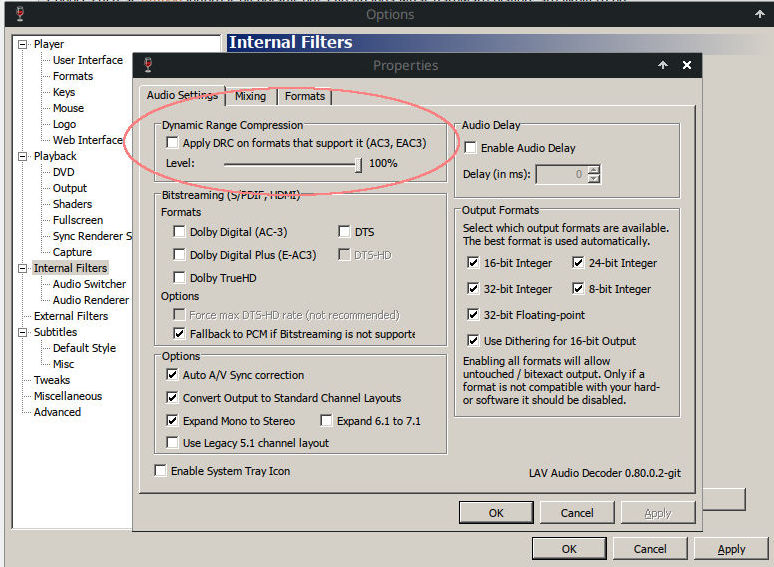This screenshot has height=567, width=774.
Task: Uncheck 16-bit Integer output format
Action: tap(473, 263)
